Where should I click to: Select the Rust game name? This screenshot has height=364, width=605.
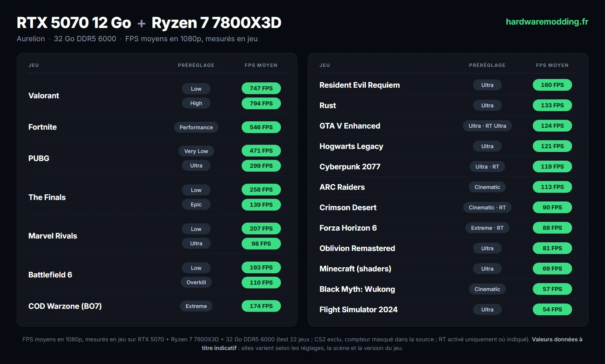[x=327, y=105]
